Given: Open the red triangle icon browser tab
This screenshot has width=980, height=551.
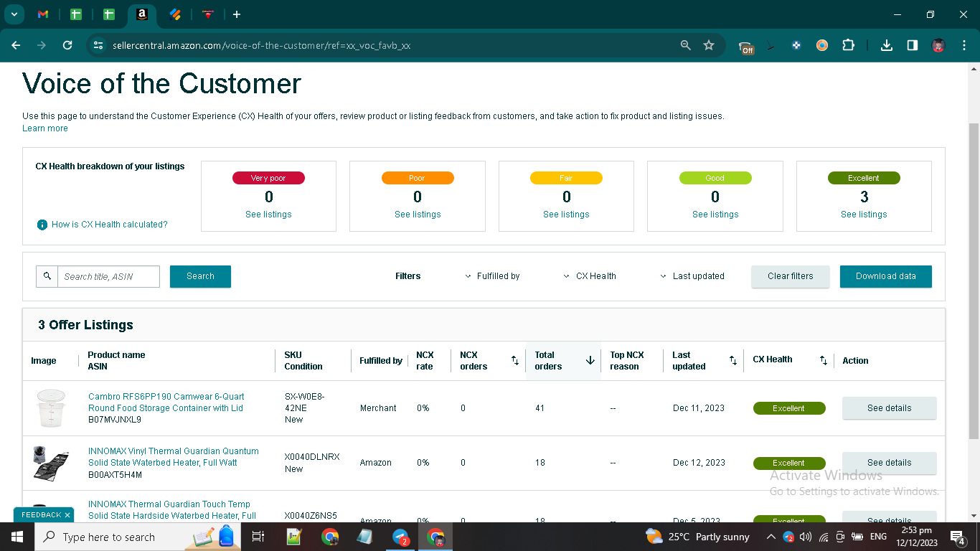Looking at the screenshot, I should point(208,14).
